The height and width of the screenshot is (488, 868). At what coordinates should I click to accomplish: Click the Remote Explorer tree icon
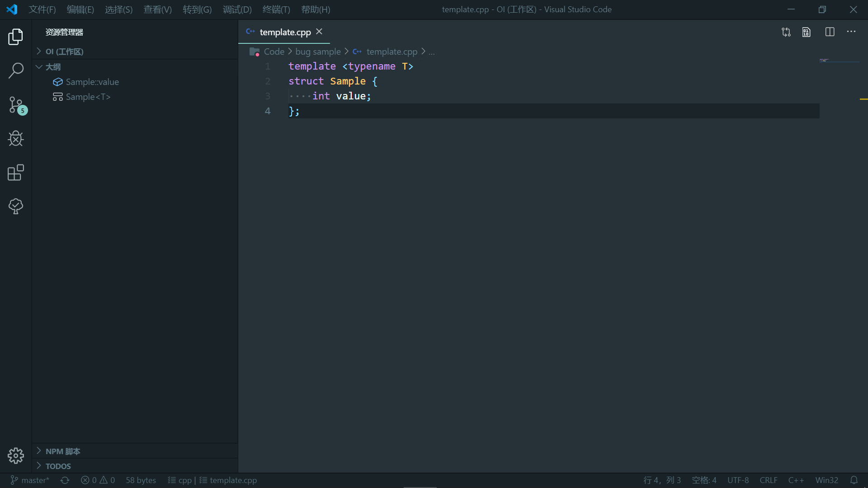point(16,206)
